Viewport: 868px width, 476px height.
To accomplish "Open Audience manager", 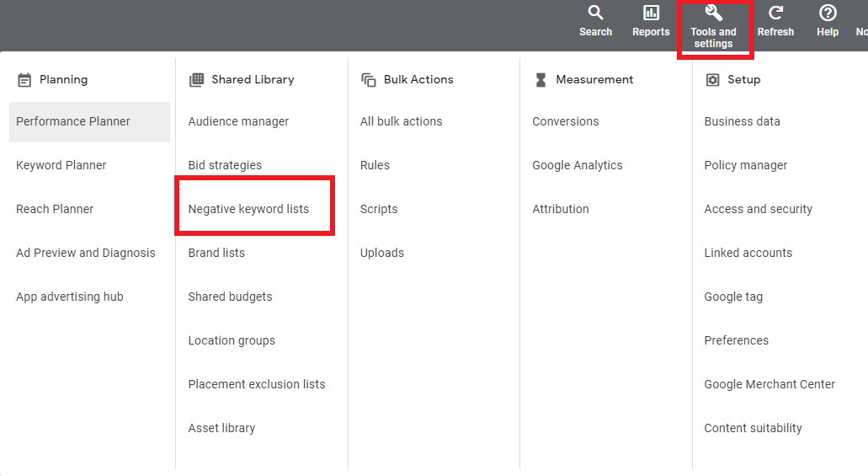I will [x=238, y=121].
